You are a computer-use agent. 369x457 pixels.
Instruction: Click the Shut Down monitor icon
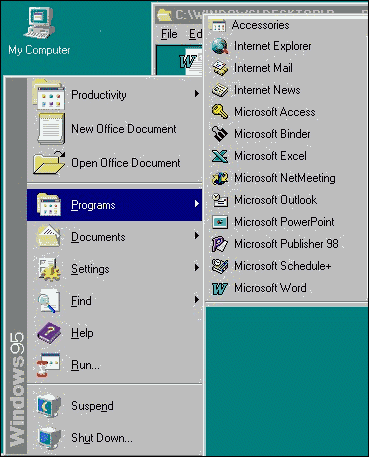click(x=49, y=438)
